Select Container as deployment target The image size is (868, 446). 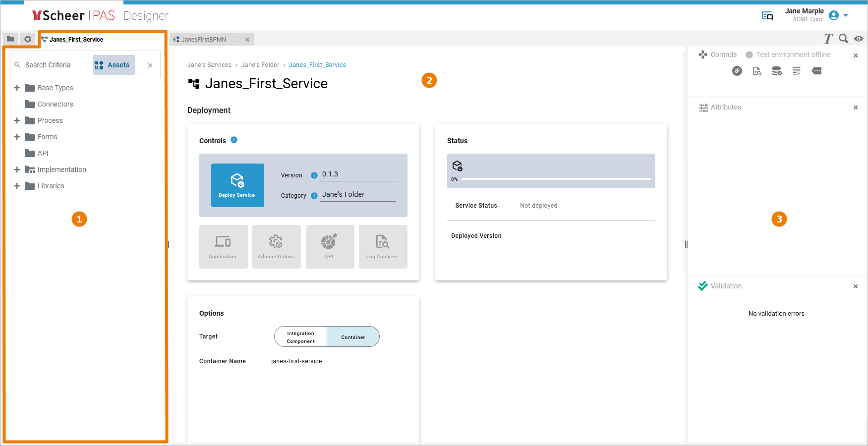pyautogui.click(x=353, y=337)
